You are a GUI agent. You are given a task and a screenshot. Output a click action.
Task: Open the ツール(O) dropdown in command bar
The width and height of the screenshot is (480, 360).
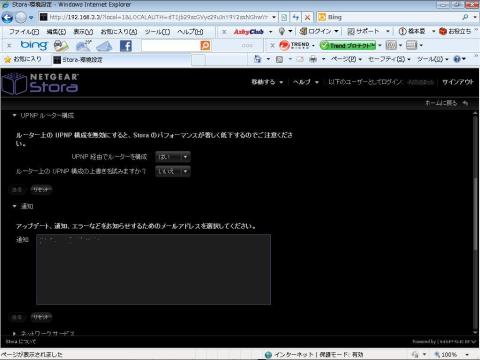coord(432,59)
